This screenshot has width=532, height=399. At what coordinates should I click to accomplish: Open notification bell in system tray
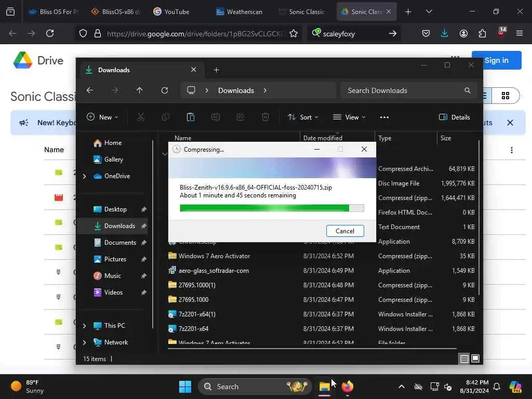pos(497,387)
